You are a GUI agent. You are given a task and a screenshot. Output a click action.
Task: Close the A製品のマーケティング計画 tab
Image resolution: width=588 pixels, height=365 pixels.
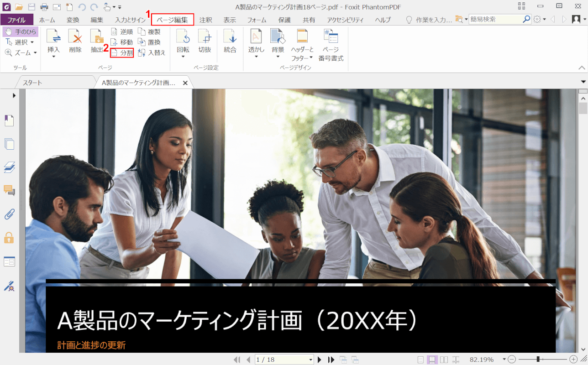(185, 83)
